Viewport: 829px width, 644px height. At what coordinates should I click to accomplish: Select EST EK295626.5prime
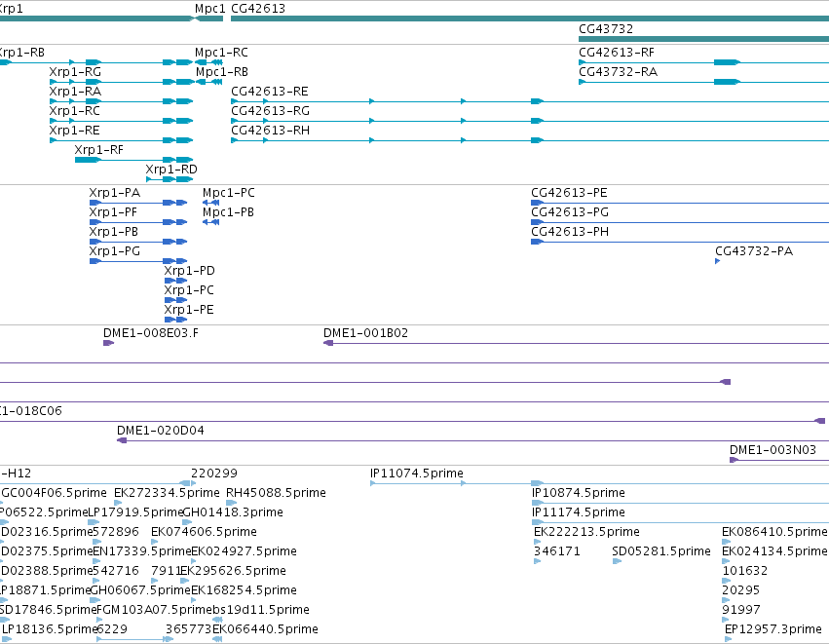(233, 571)
